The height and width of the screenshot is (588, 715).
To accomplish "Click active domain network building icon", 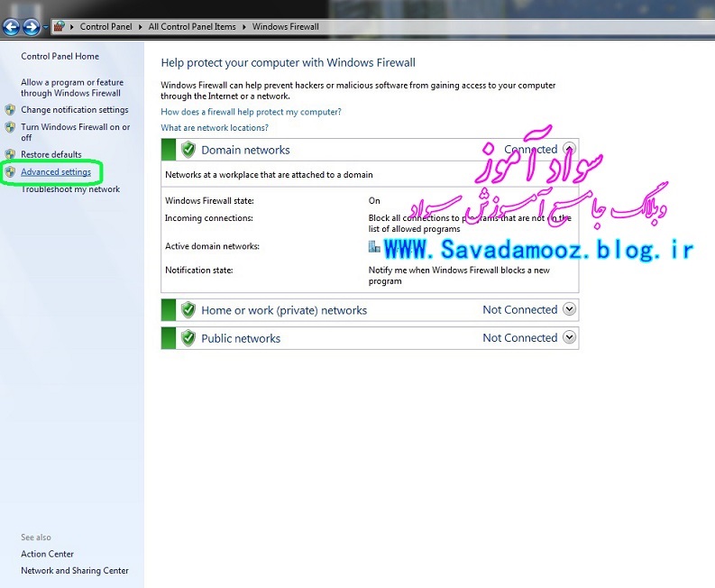I will [374, 246].
